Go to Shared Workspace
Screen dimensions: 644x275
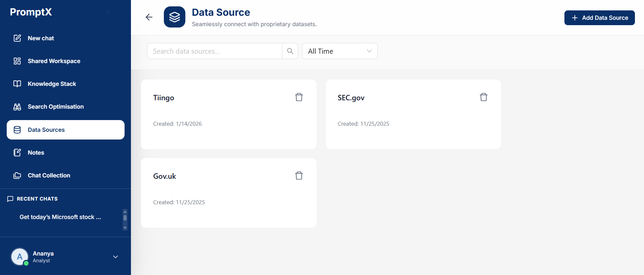54,61
